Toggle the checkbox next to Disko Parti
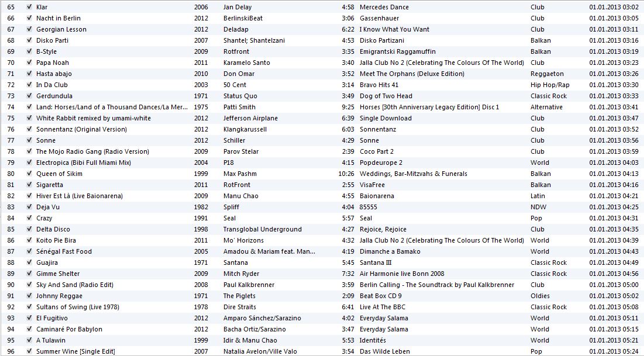Viewport: 644px width, 356px height. (29, 40)
